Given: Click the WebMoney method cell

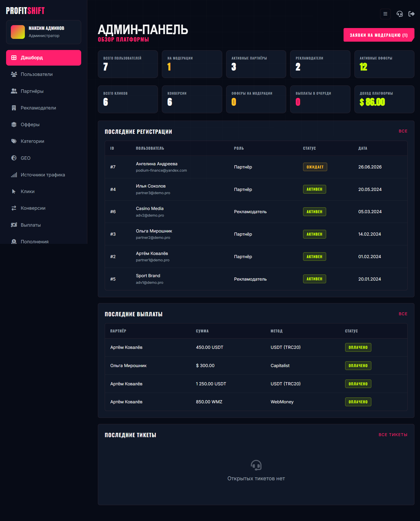Looking at the screenshot, I should pyautogui.click(x=282, y=402).
